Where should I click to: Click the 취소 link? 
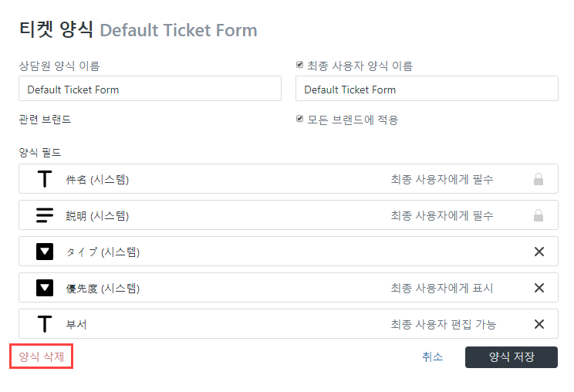[x=432, y=357]
